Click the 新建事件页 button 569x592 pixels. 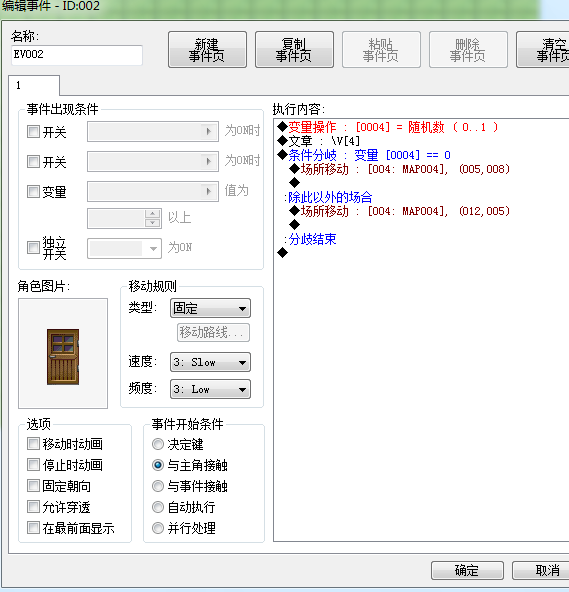207,49
